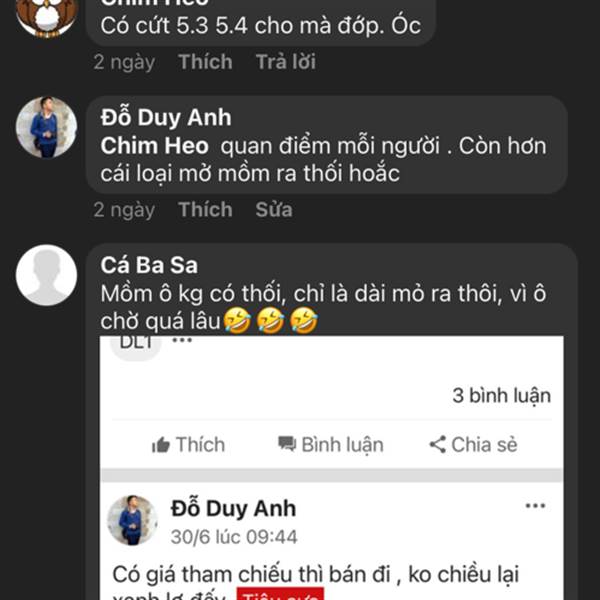Open three-dot menu next to DLT
This screenshot has width=600, height=600.
[x=182, y=340]
